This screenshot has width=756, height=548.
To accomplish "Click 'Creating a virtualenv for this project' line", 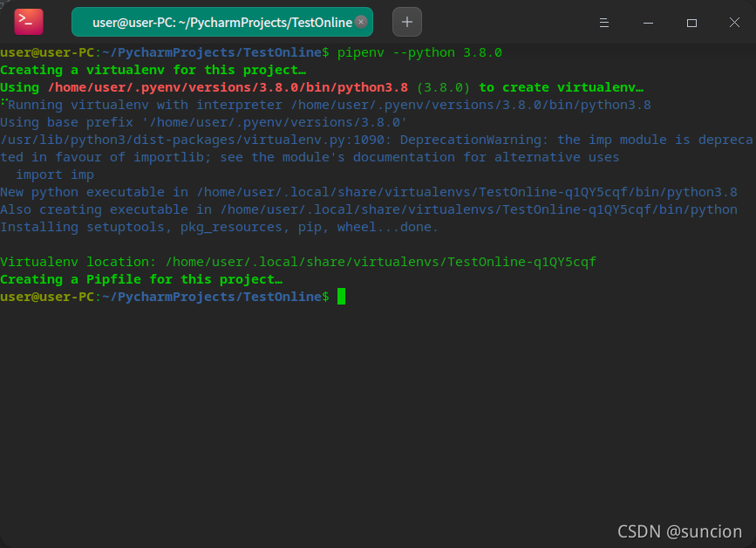I will click(x=153, y=70).
